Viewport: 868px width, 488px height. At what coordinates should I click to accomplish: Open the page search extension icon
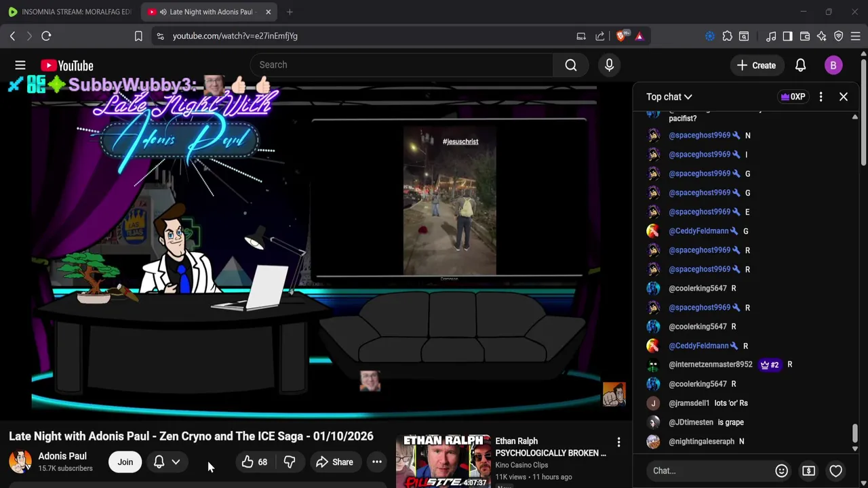(744, 36)
